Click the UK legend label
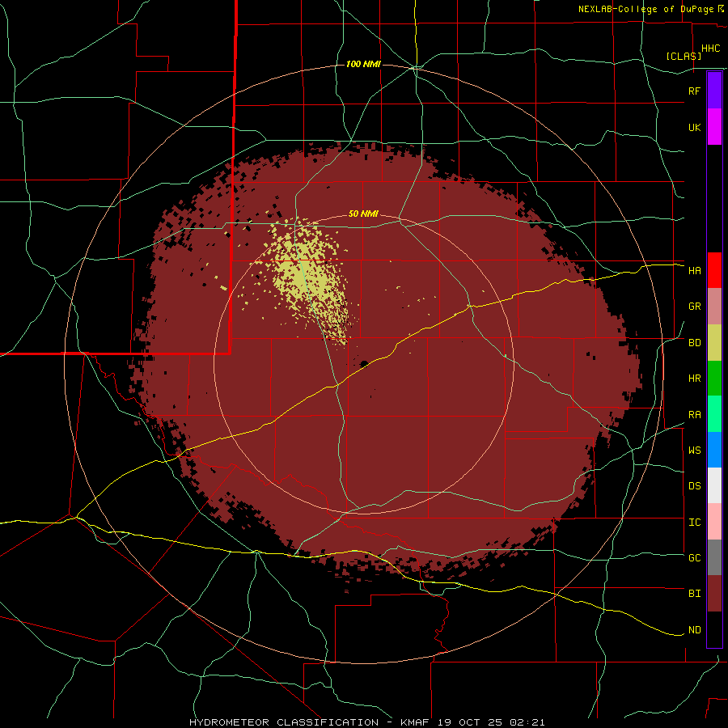The width and height of the screenshot is (728, 728). click(694, 128)
